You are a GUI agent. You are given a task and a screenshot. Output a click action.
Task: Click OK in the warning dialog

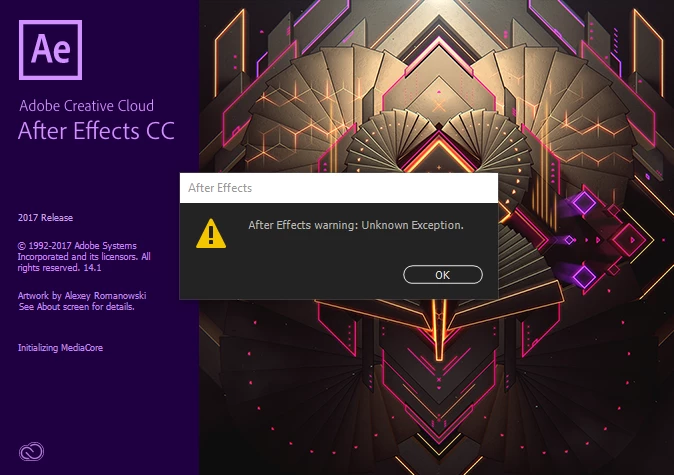point(443,275)
